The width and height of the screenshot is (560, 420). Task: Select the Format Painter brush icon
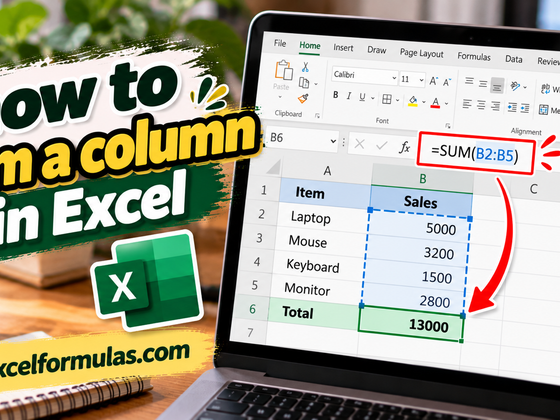coord(304,98)
